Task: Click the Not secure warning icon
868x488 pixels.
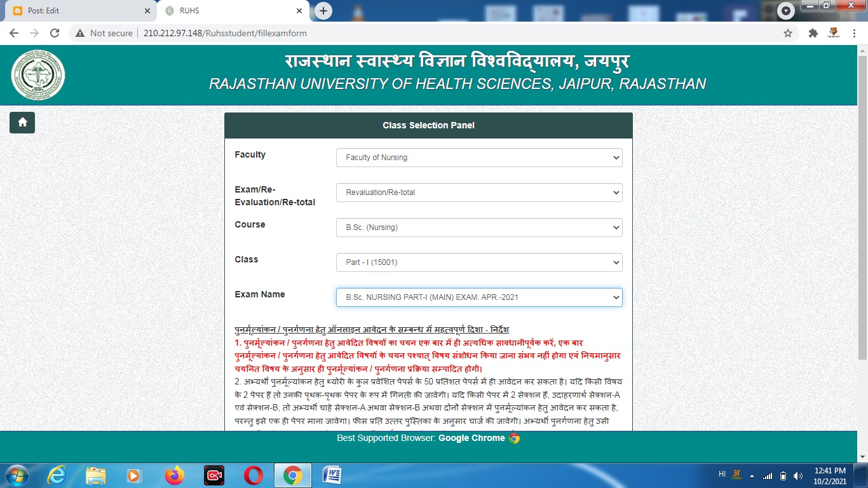Action: [x=79, y=33]
